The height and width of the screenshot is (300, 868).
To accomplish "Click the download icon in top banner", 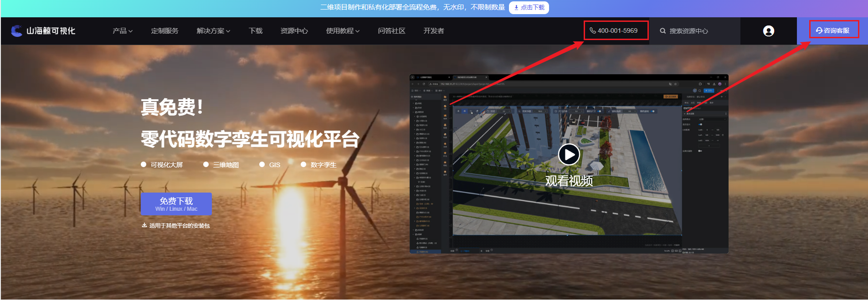I will pyautogui.click(x=516, y=8).
